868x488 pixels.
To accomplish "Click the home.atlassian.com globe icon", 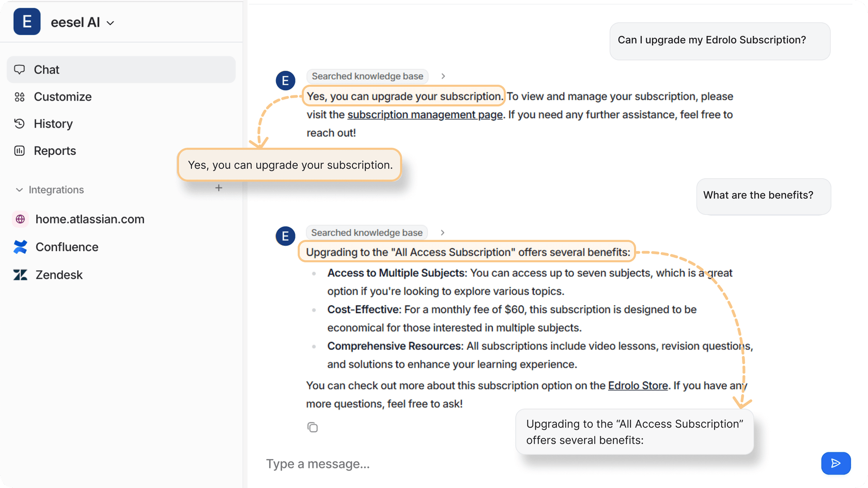I will tap(20, 219).
